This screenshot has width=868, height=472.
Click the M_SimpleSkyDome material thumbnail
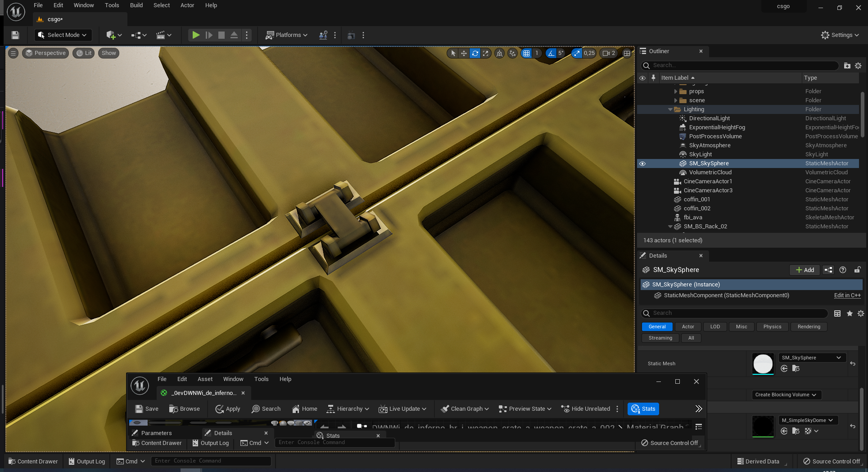[x=763, y=426]
